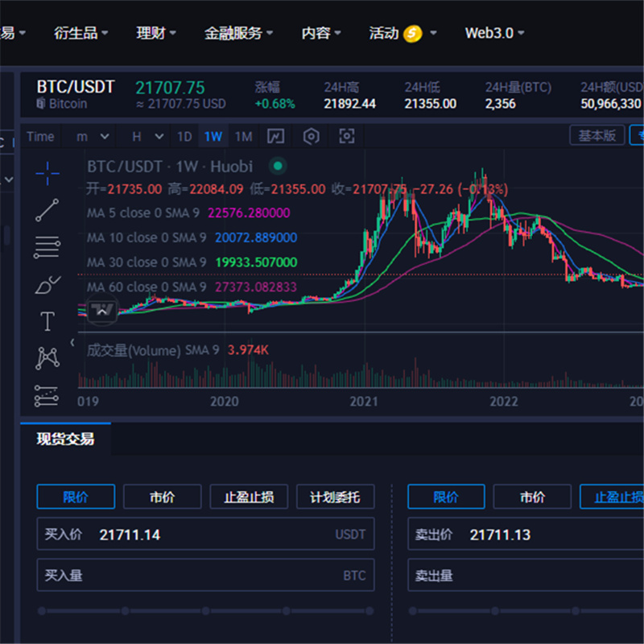
Task: Select buy-side 止盈止损 order type
Action: point(249,497)
